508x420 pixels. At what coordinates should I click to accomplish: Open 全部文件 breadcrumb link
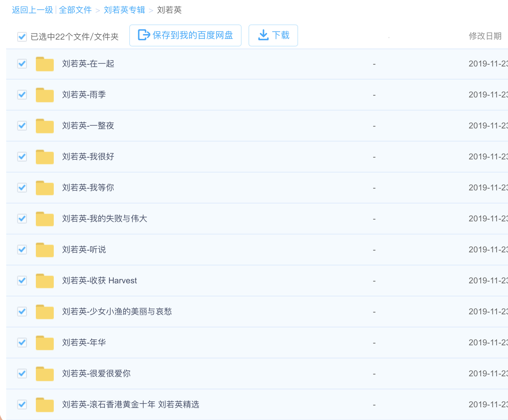[75, 10]
